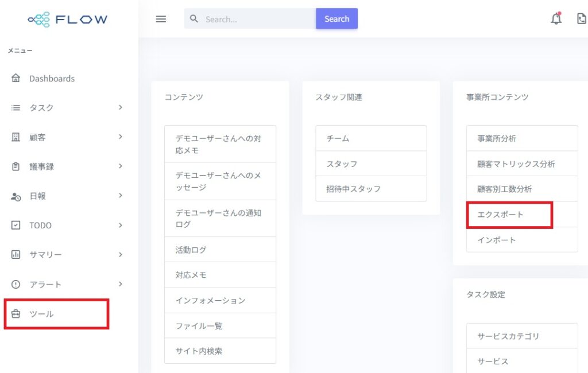Open the phone document icon at top right

pos(581,18)
